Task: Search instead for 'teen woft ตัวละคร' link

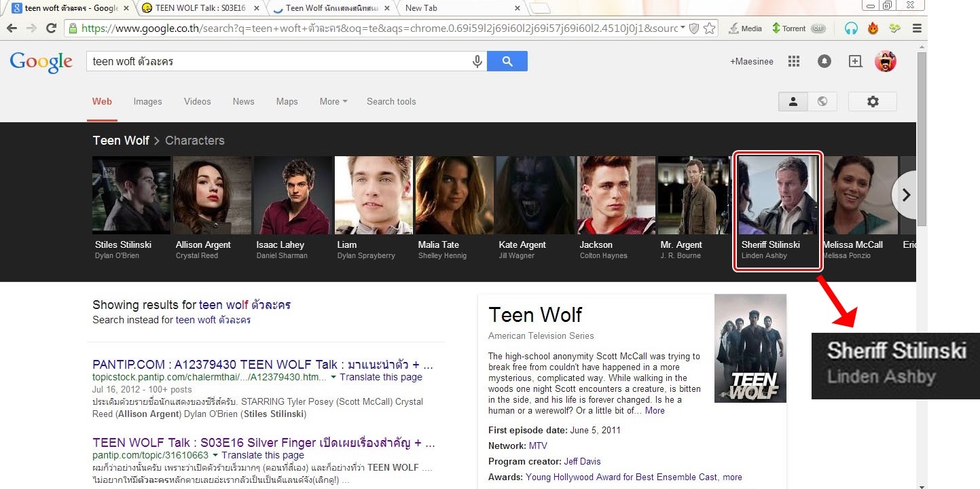Action: (x=213, y=320)
